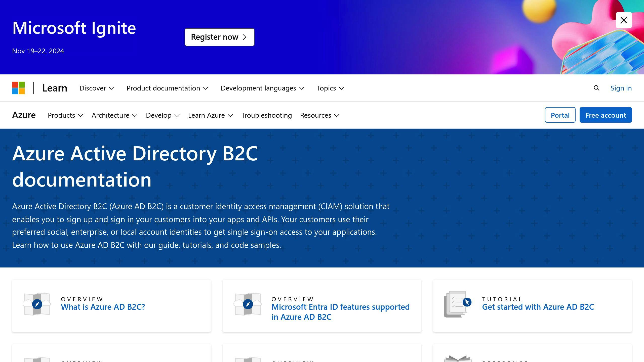Click the Register now button

pos(219,37)
